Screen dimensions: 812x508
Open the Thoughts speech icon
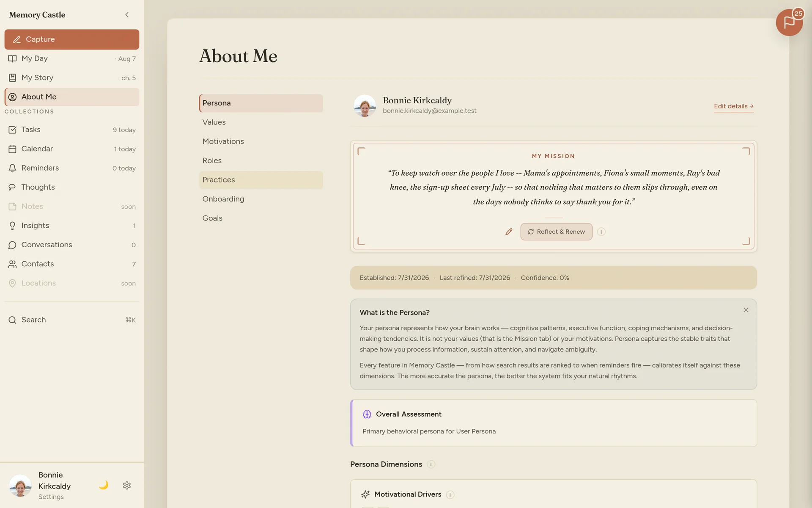pos(12,187)
